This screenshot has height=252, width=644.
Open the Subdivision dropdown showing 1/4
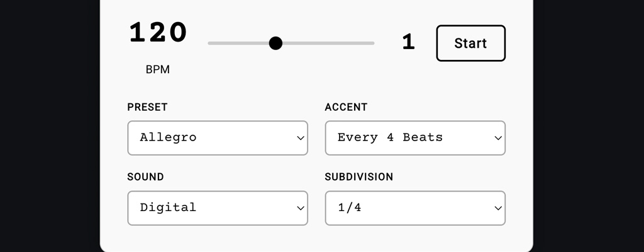414,208
